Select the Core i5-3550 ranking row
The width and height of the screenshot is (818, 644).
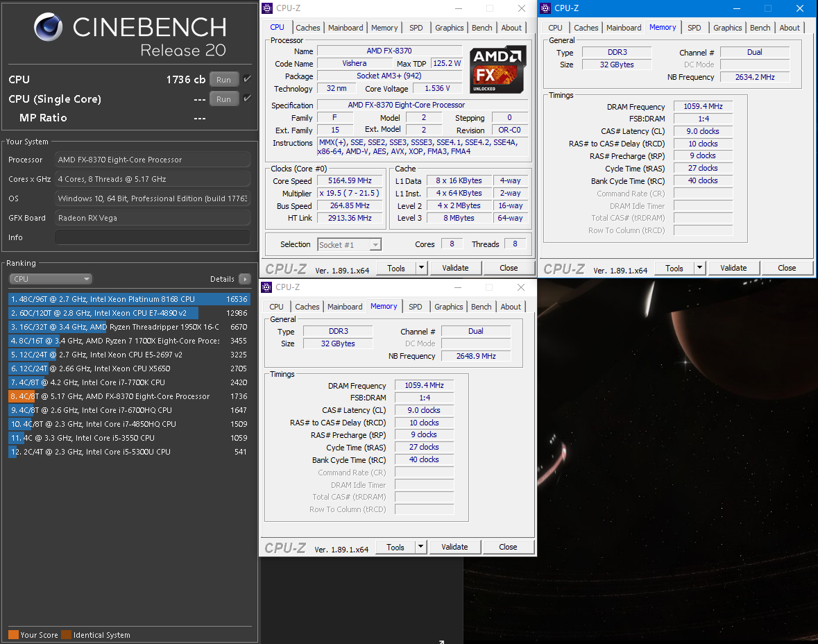coord(129,438)
